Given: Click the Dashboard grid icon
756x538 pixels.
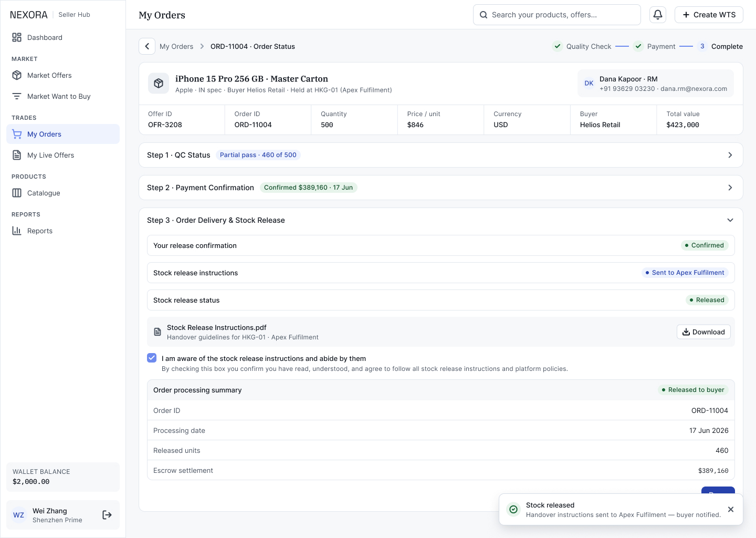Looking at the screenshot, I should click(x=17, y=37).
